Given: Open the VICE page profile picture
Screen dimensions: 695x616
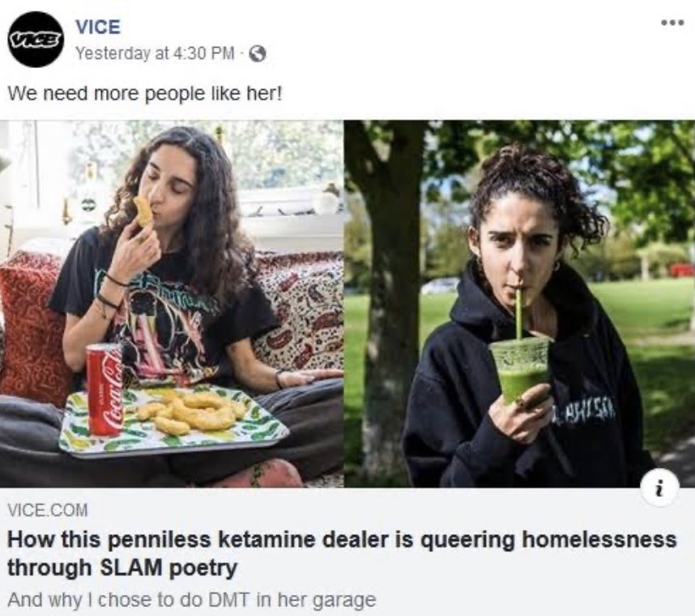Looking at the screenshot, I should (36, 40).
